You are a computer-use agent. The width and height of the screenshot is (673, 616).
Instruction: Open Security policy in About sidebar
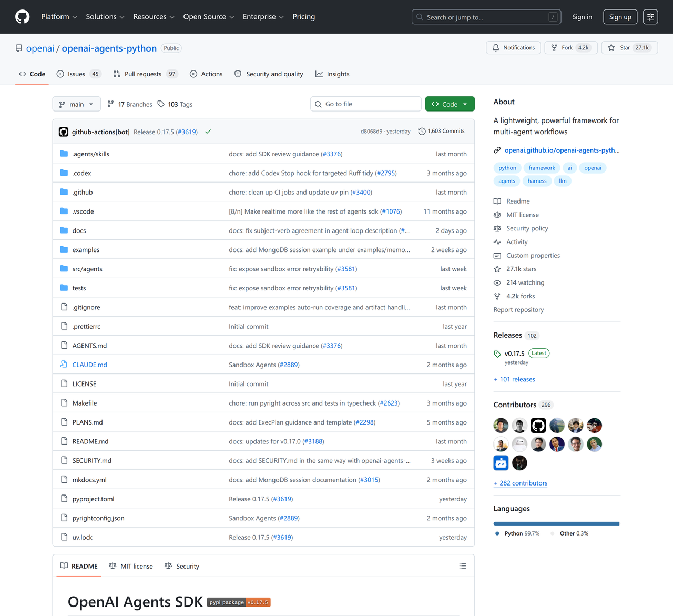pyautogui.click(x=521, y=228)
